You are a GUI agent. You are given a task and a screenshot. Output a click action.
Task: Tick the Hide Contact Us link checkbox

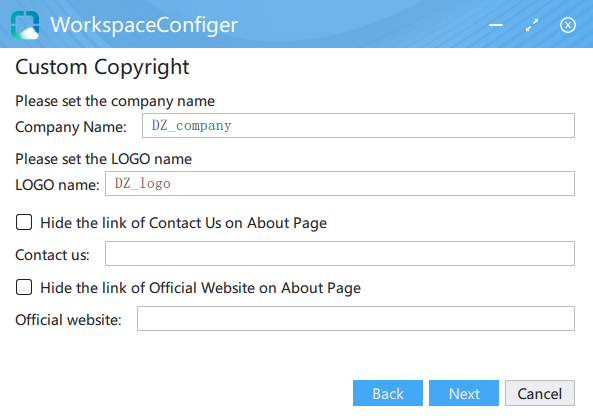[x=24, y=222]
